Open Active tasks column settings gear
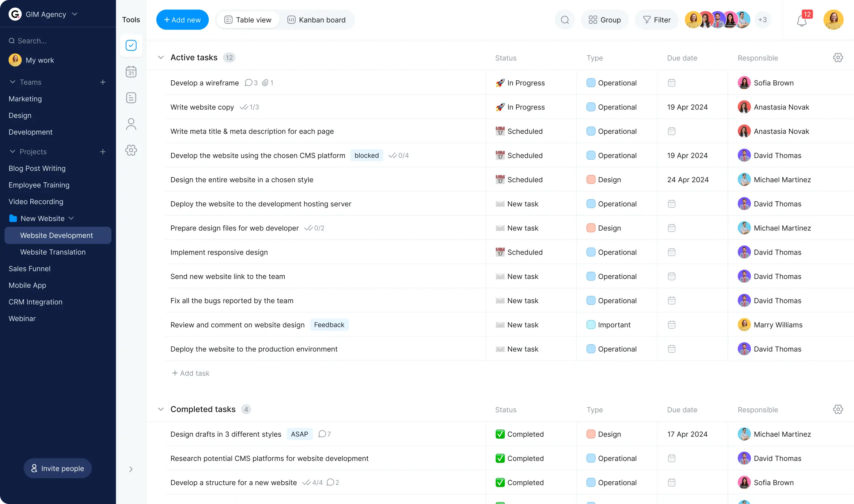This screenshot has height=504, width=854. 838,58
